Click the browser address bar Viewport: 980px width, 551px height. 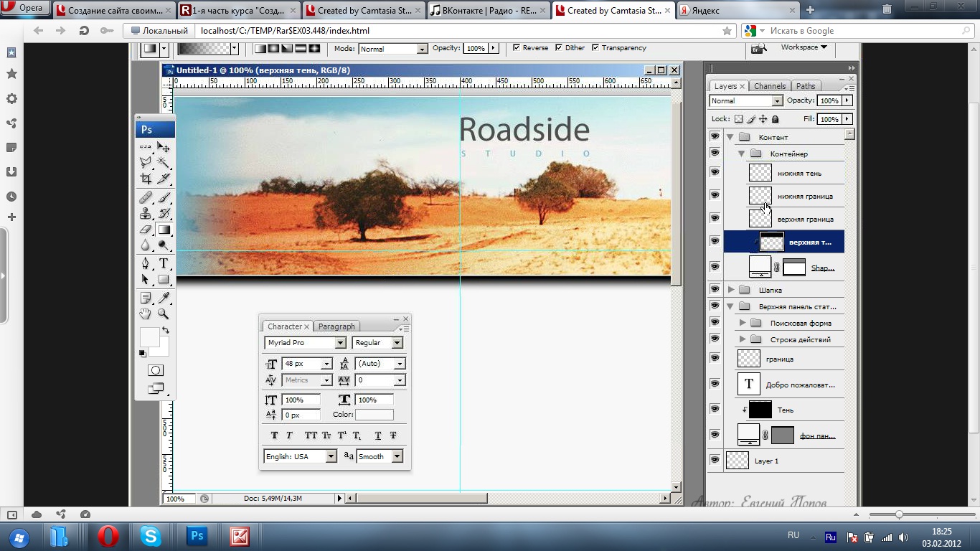(458, 31)
